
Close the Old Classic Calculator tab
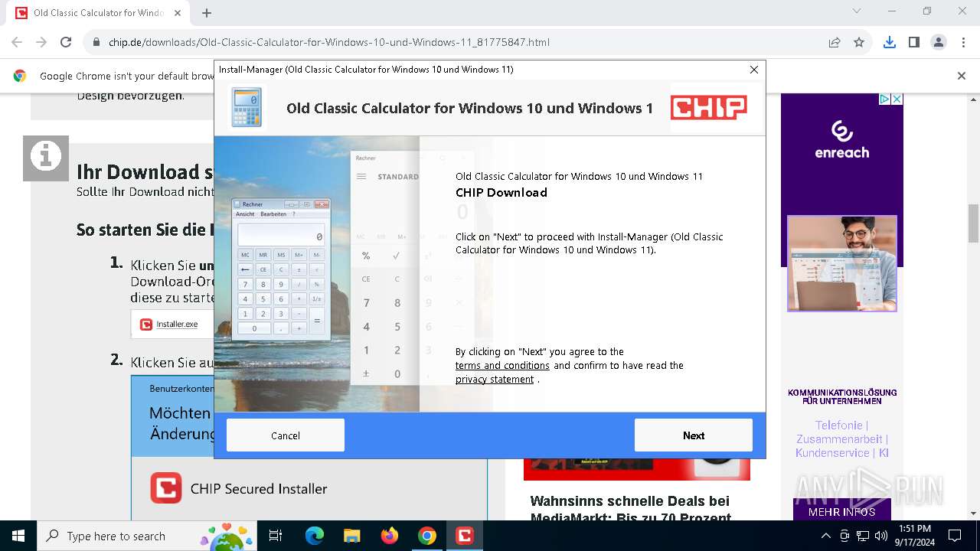[178, 13]
